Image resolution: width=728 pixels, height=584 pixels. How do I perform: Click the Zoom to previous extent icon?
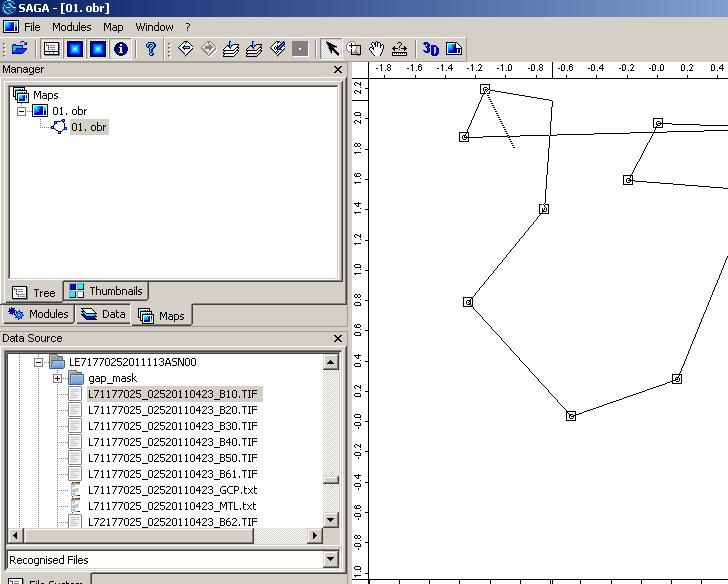pos(186,48)
